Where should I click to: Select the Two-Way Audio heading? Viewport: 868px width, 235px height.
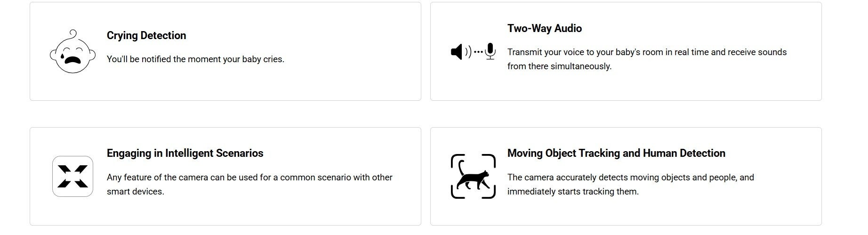point(544,28)
